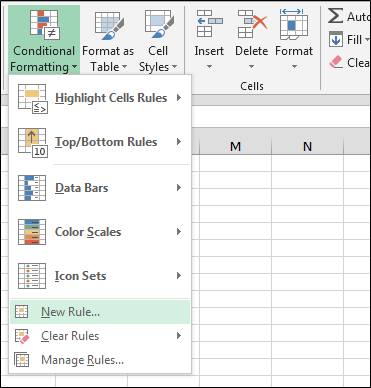The image size is (371, 388).
Task: Expand arrow next to Data Bars
Action: (179, 188)
